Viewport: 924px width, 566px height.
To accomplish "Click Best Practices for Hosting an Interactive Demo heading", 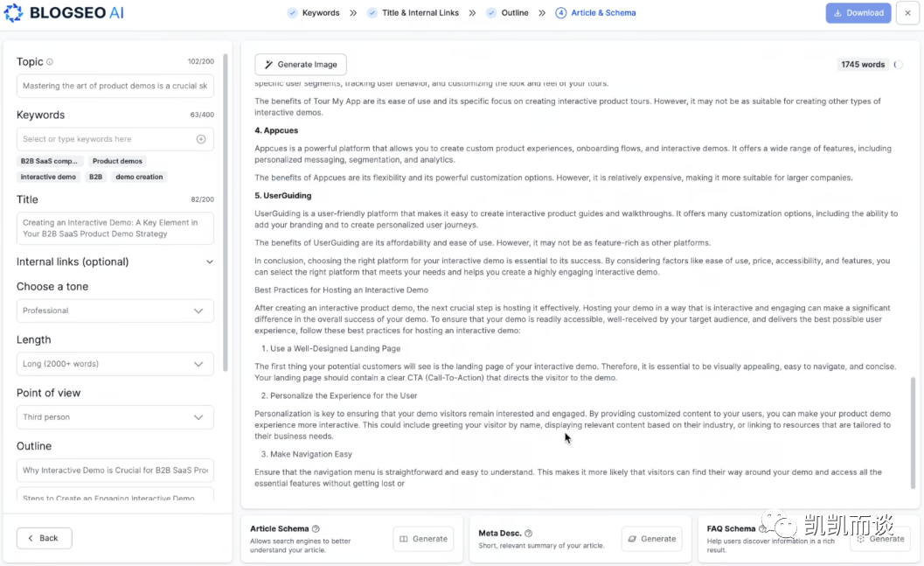I will pyautogui.click(x=341, y=290).
